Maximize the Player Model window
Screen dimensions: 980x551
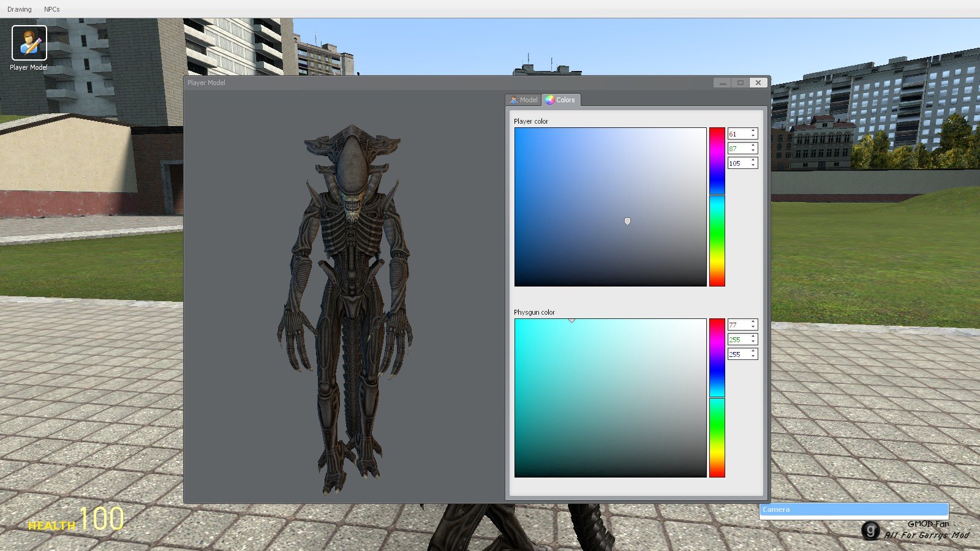click(x=741, y=83)
